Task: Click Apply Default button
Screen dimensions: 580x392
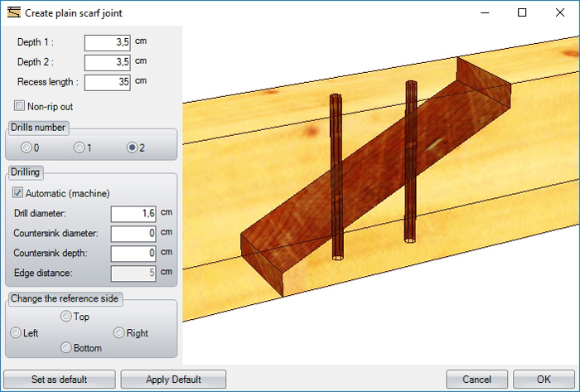Action: click(173, 380)
